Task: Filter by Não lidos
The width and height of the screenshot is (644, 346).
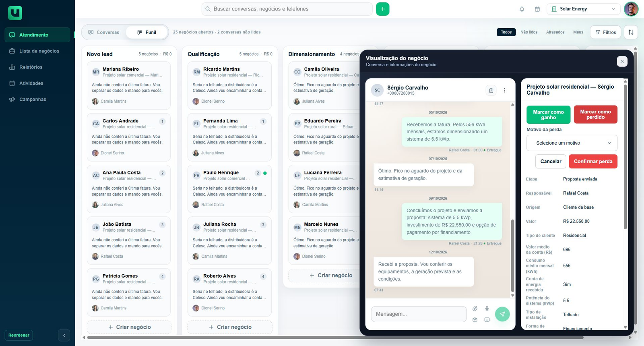Action: point(528,32)
